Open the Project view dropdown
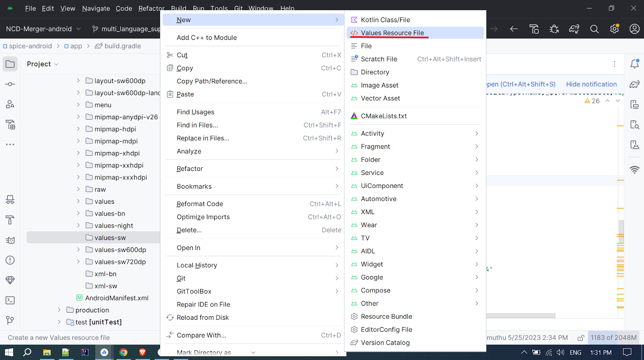This screenshot has height=360, width=644. click(42, 64)
